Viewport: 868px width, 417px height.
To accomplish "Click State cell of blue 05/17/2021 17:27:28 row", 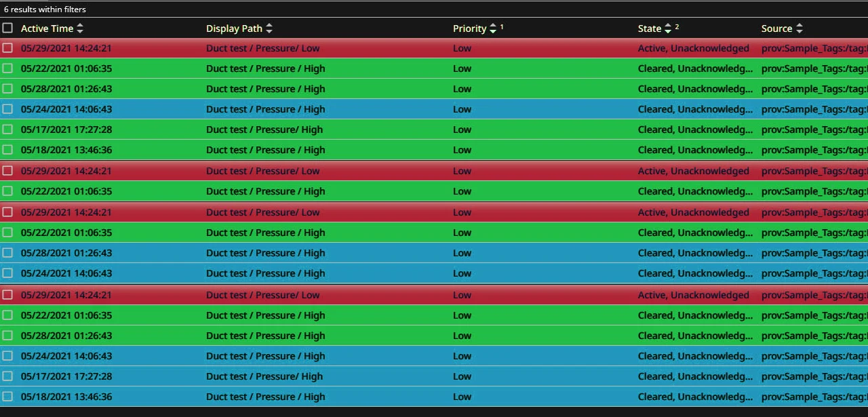I will (695, 376).
